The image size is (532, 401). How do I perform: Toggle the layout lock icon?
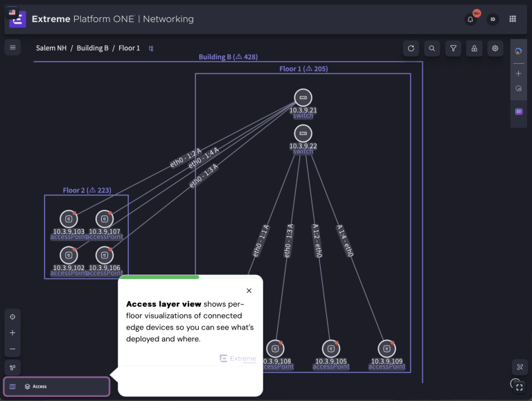474,48
